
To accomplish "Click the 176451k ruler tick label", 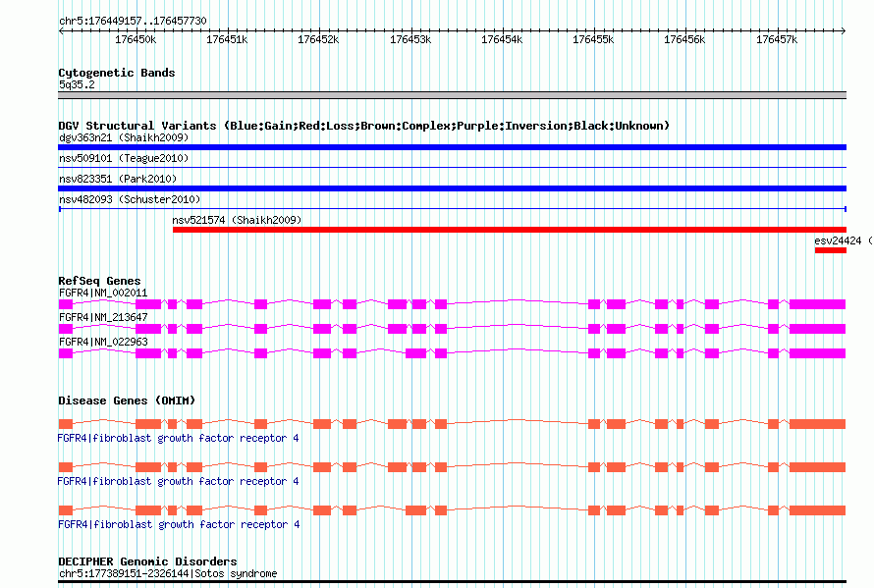I will (227, 39).
